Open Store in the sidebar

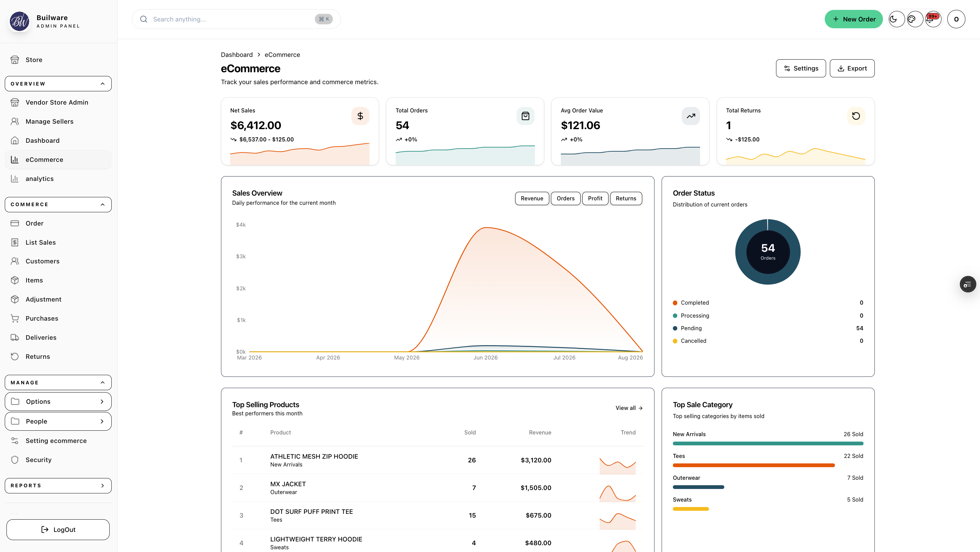click(x=58, y=60)
